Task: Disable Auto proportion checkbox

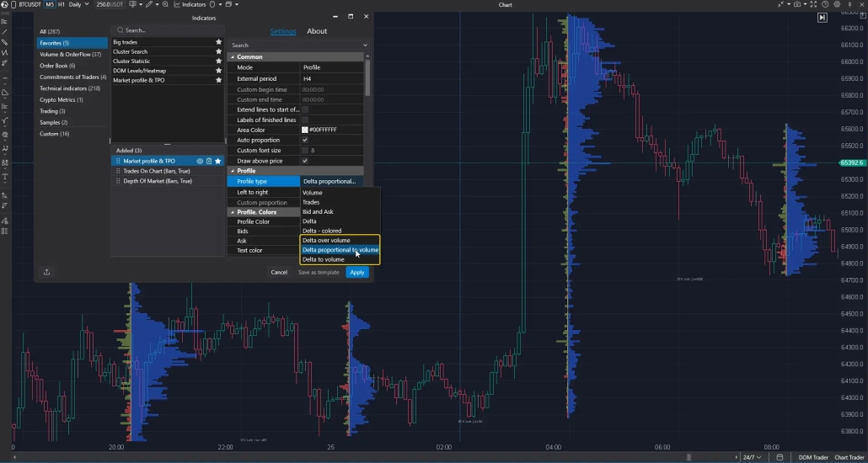Action: pos(304,140)
